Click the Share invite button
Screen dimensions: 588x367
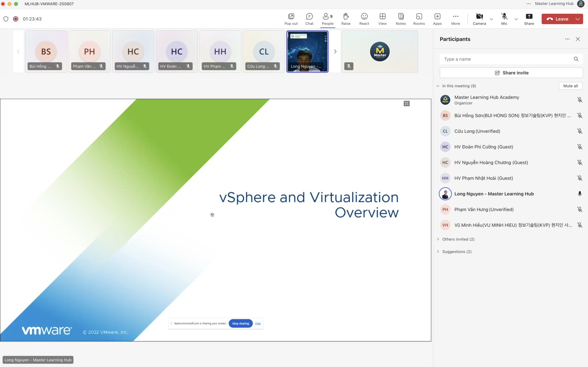point(511,73)
